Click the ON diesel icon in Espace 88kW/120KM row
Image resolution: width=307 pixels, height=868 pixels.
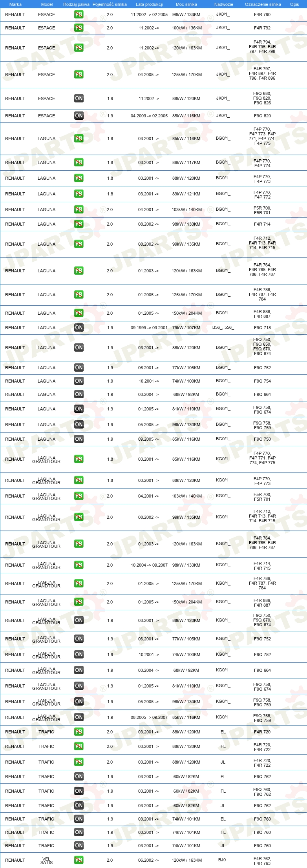79,98
